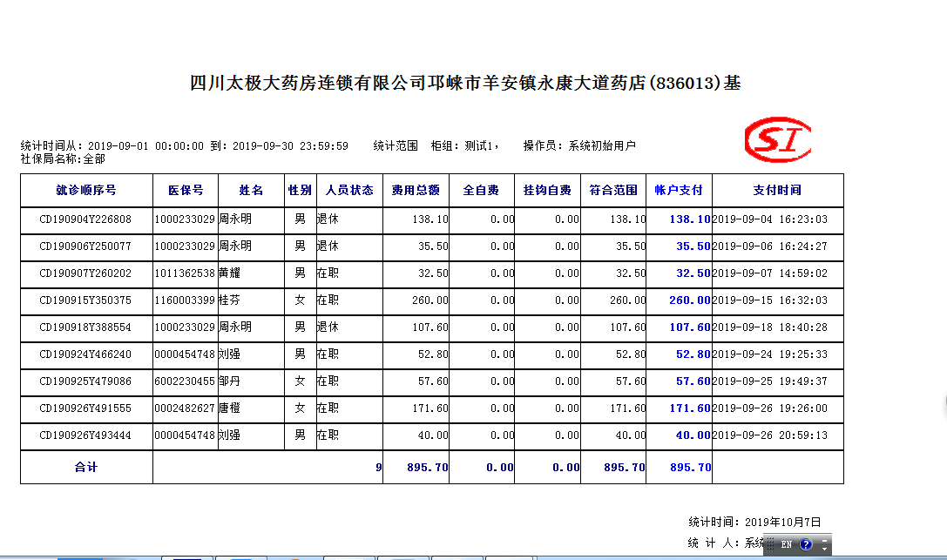Click payment time 2019-09-07 14:59:02
947x560 pixels.
point(770,273)
